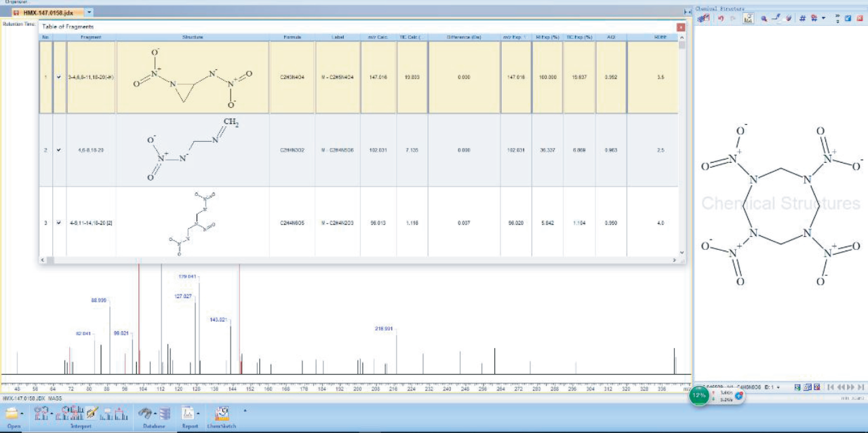Toggle the checkbox for fragment row 3
868x433 pixels.
coord(59,223)
